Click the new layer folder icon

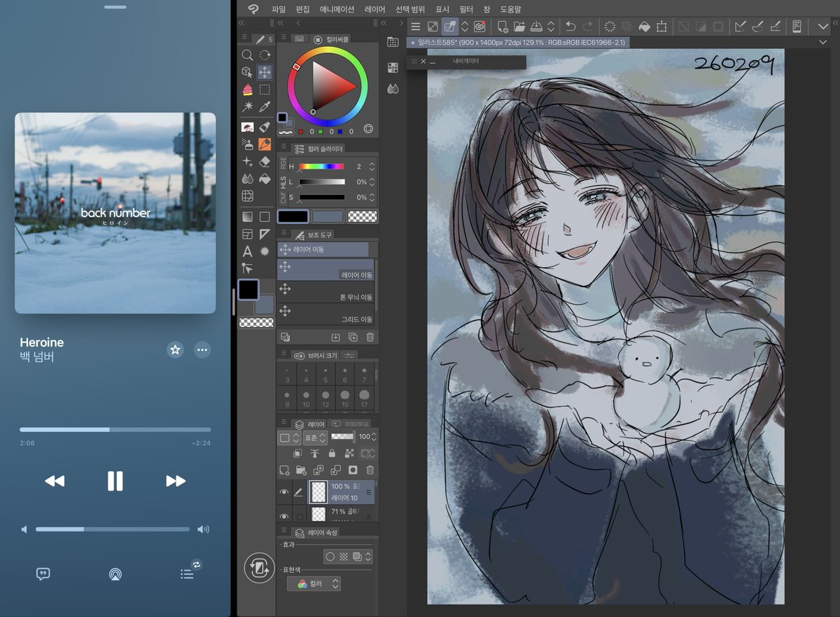302,471
